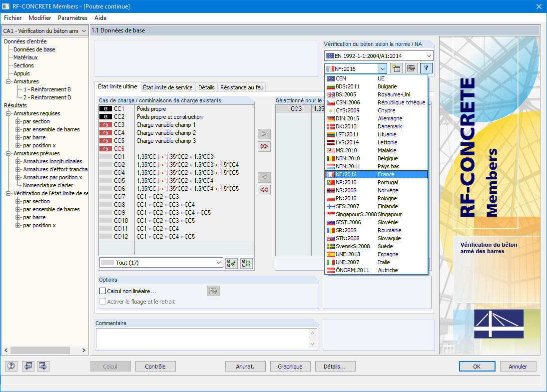Image resolution: width=547 pixels, height=392 pixels.
Task: Toggle the NF:2016 national annex dropdown arrow
Action: (x=383, y=69)
